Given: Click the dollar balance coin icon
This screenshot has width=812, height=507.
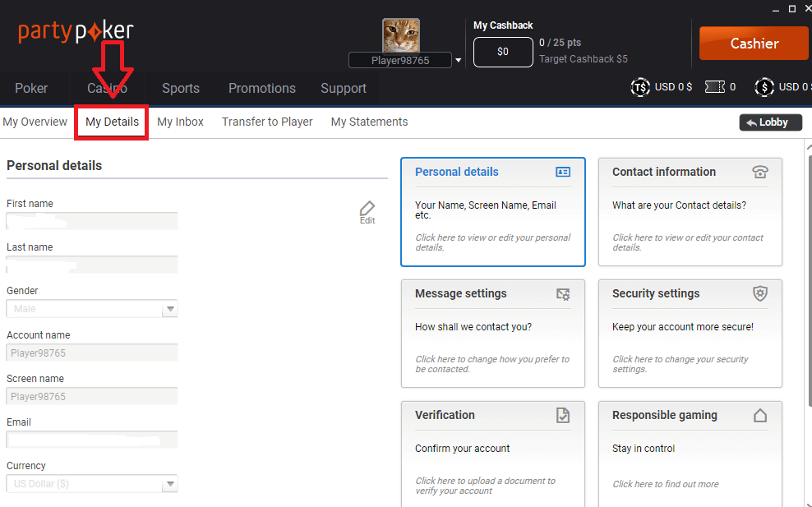Looking at the screenshot, I should point(764,87).
